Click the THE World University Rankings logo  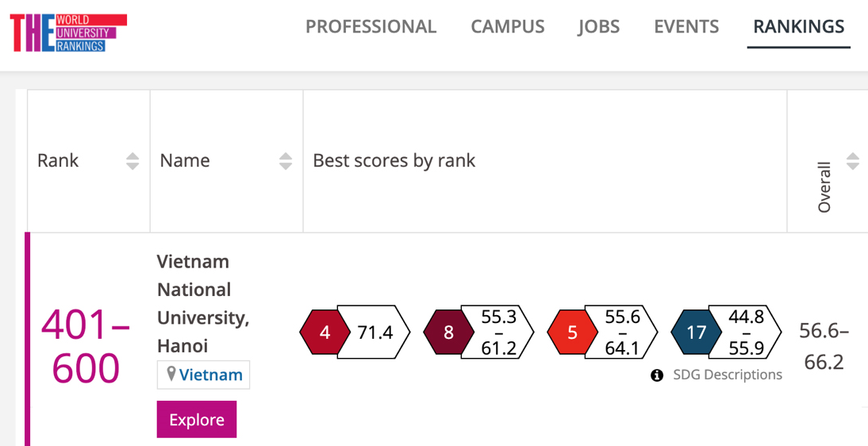(68, 33)
